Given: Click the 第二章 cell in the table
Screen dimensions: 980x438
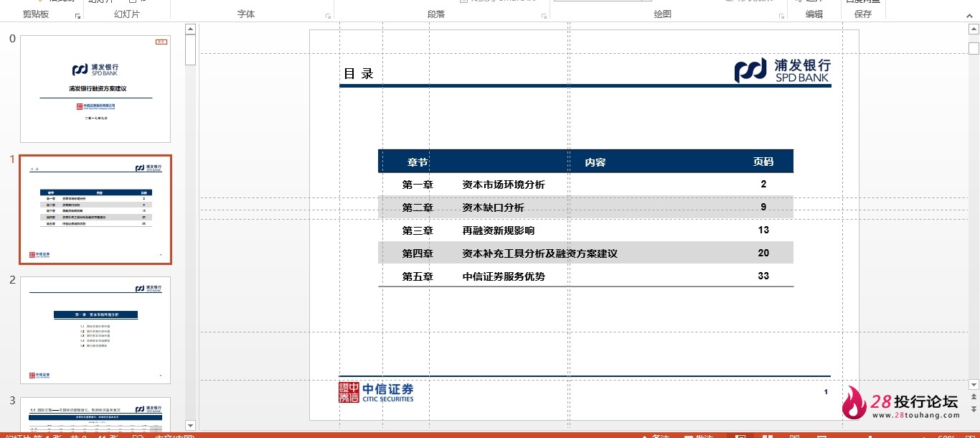Looking at the screenshot, I should [418, 208].
